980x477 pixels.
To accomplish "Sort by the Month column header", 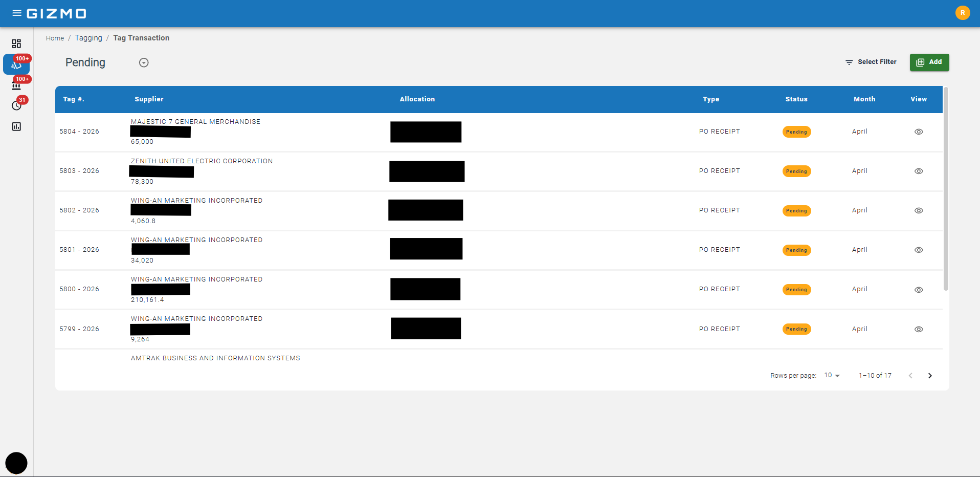I will point(864,99).
